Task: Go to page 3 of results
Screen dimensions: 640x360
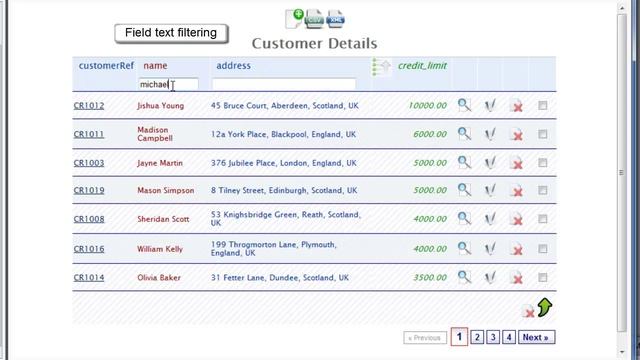Action: coord(493,337)
